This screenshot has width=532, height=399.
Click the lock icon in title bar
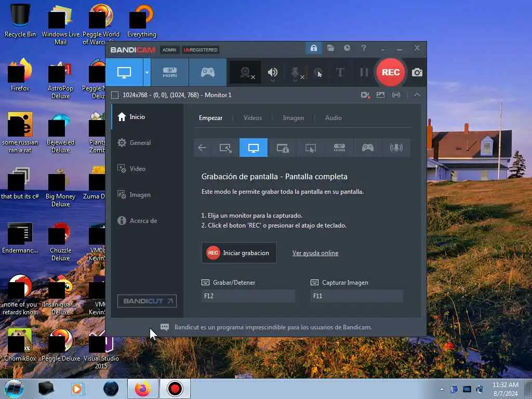click(x=313, y=48)
